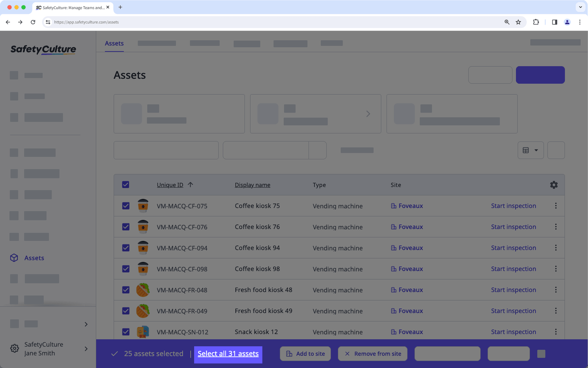Toggle the select-all checkbox in the table header
The width and height of the screenshot is (588, 368).
click(x=126, y=185)
